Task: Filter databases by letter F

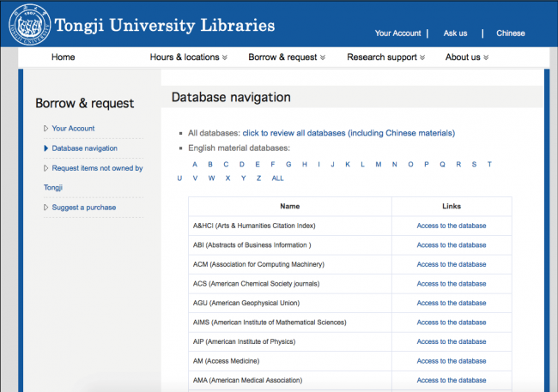Action: tap(273, 165)
